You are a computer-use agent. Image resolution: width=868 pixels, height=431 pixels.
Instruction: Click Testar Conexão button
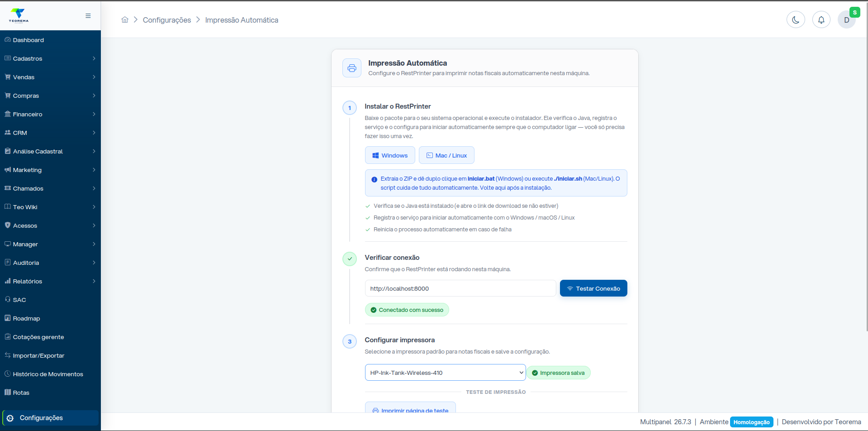pos(593,288)
